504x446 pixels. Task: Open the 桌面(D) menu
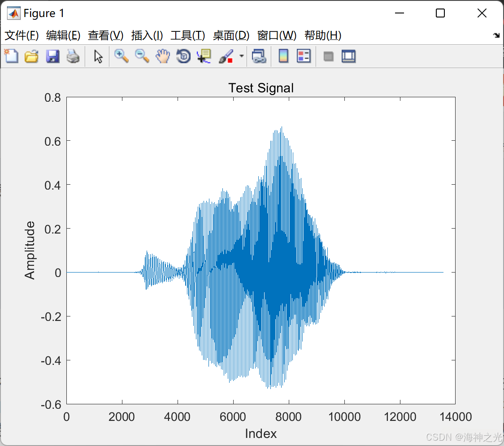pos(231,35)
